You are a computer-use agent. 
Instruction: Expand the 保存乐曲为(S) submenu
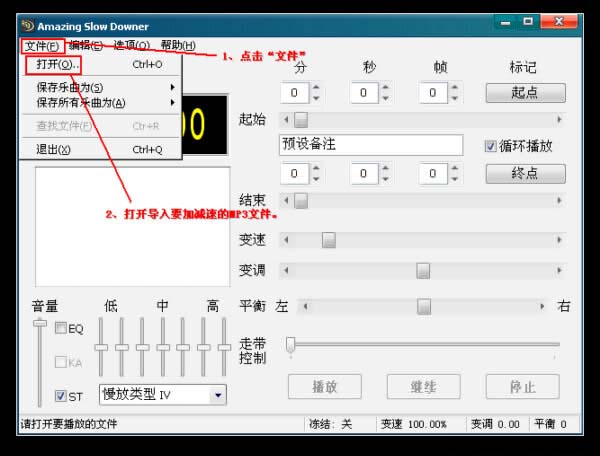tap(100, 88)
